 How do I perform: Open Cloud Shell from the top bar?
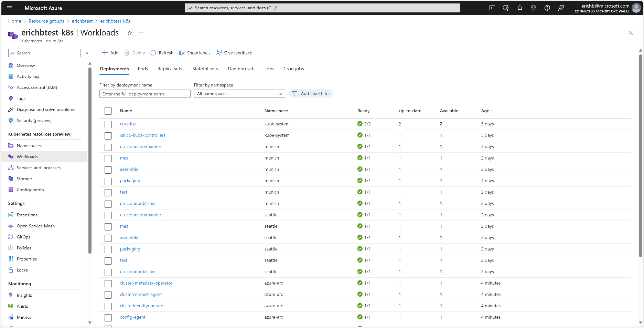point(492,8)
